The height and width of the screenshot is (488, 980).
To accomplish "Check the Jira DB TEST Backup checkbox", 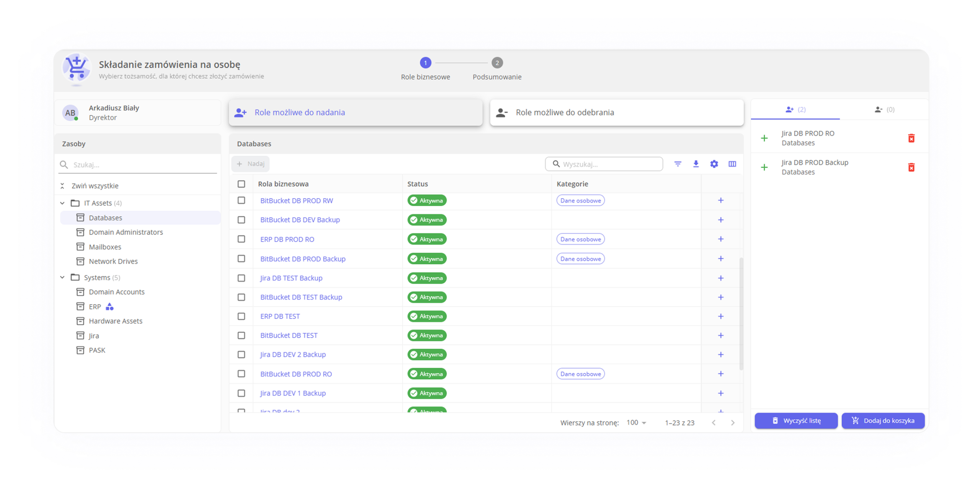I will 241,278.
